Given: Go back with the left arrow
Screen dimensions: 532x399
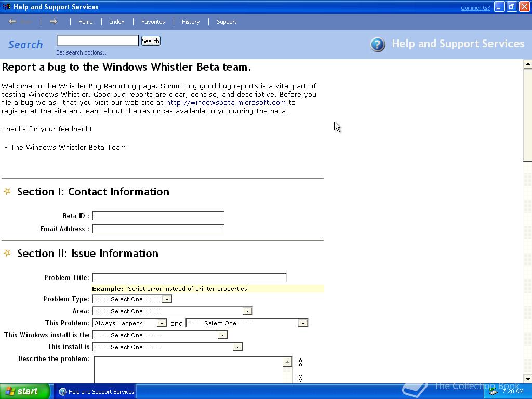Looking at the screenshot, I should 12,22.
